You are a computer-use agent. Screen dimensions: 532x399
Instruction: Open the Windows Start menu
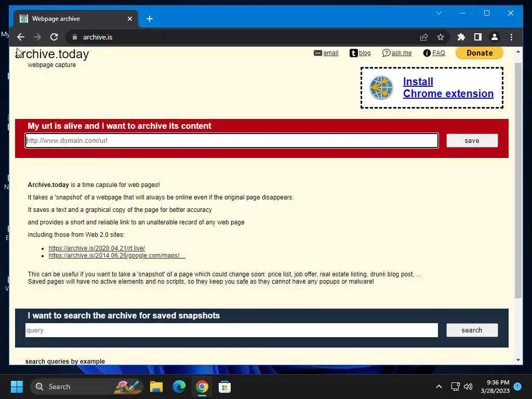[17, 387]
